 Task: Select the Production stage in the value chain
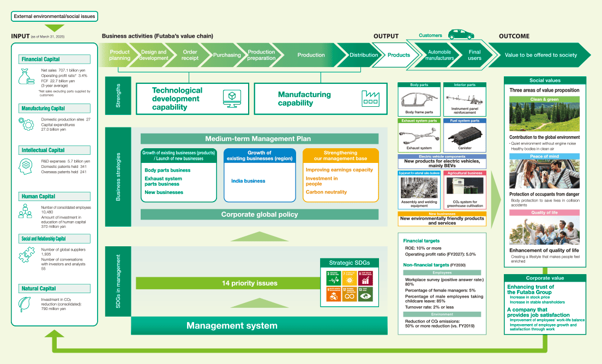tap(311, 55)
